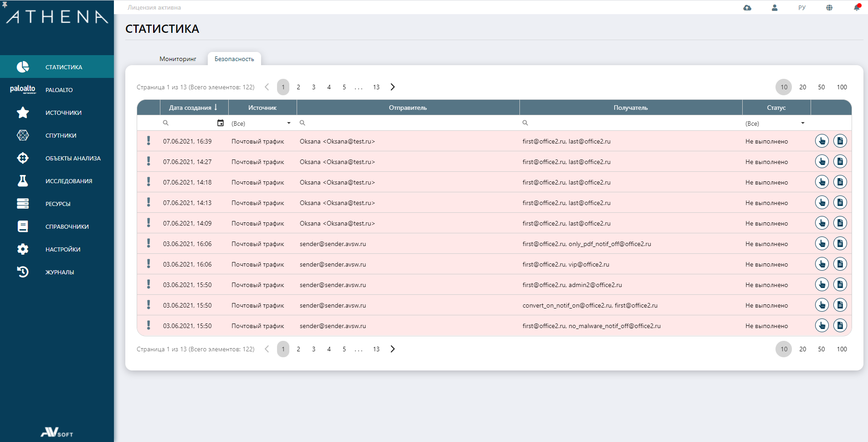The image size is (868, 442).
Task: Switch to the Мониторинг tab
Action: (x=178, y=59)
